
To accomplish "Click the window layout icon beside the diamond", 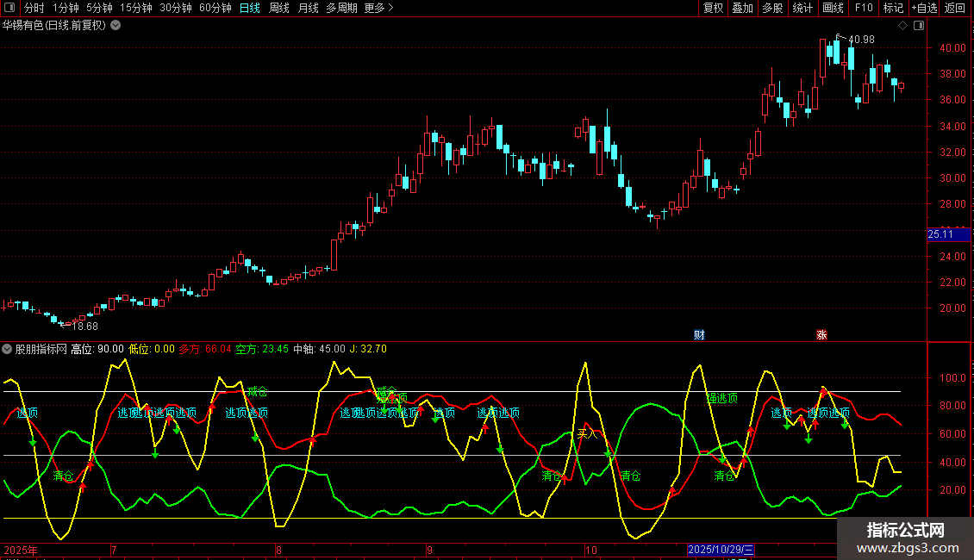I will pyautogui.click(x=919, y=26).
